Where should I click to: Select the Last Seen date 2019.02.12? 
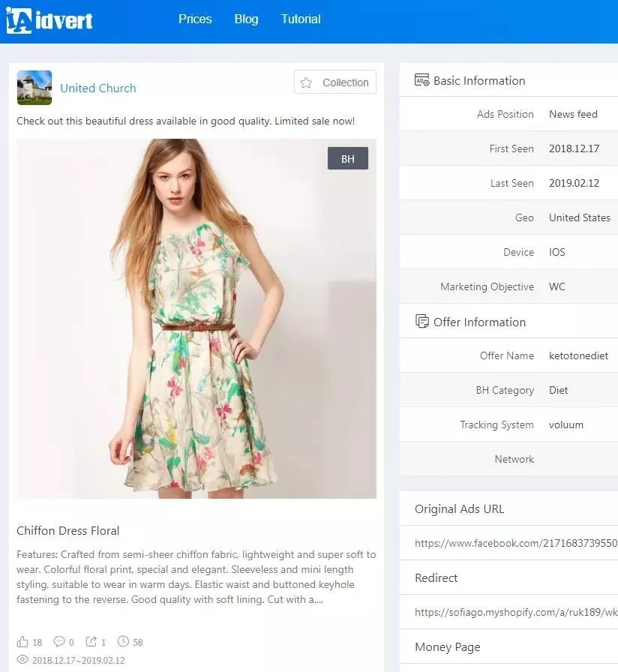coord(574,184)
